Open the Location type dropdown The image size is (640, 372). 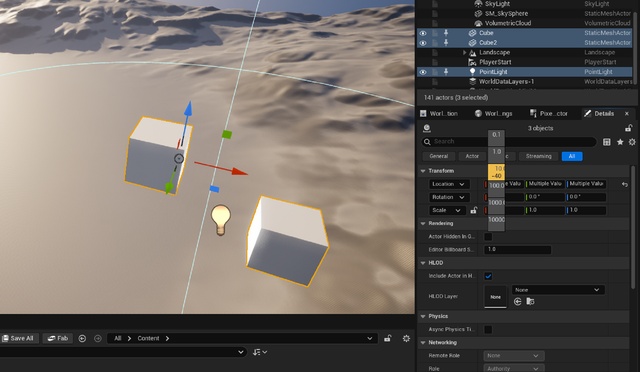point(449,184)
